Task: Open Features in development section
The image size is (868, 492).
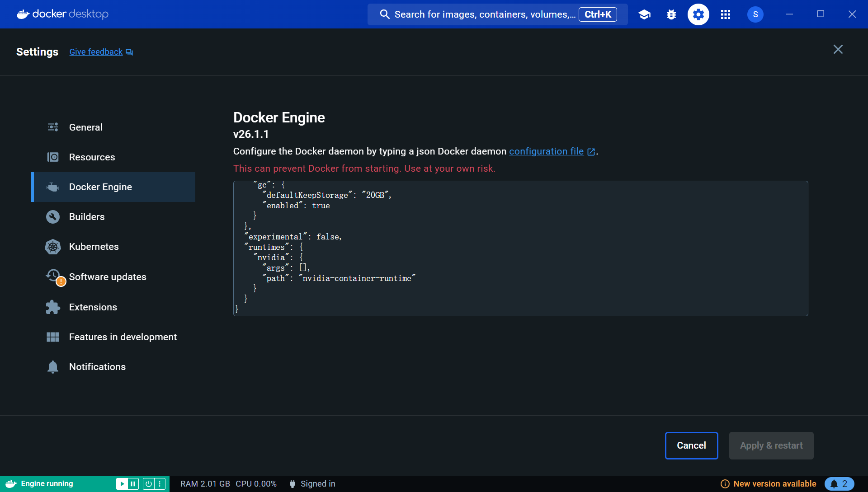Action: pos(113,337)
